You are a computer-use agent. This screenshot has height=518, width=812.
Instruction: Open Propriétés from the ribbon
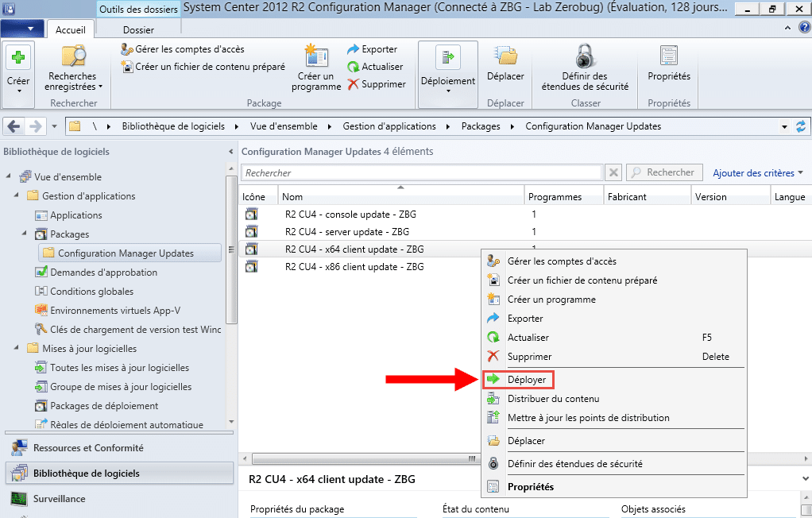click(668, 58)
